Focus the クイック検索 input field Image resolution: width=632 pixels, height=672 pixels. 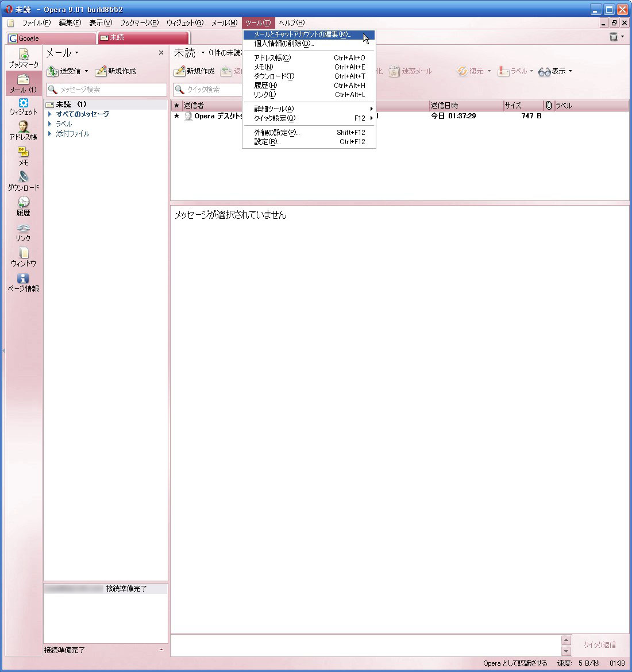tap(208, 90)
